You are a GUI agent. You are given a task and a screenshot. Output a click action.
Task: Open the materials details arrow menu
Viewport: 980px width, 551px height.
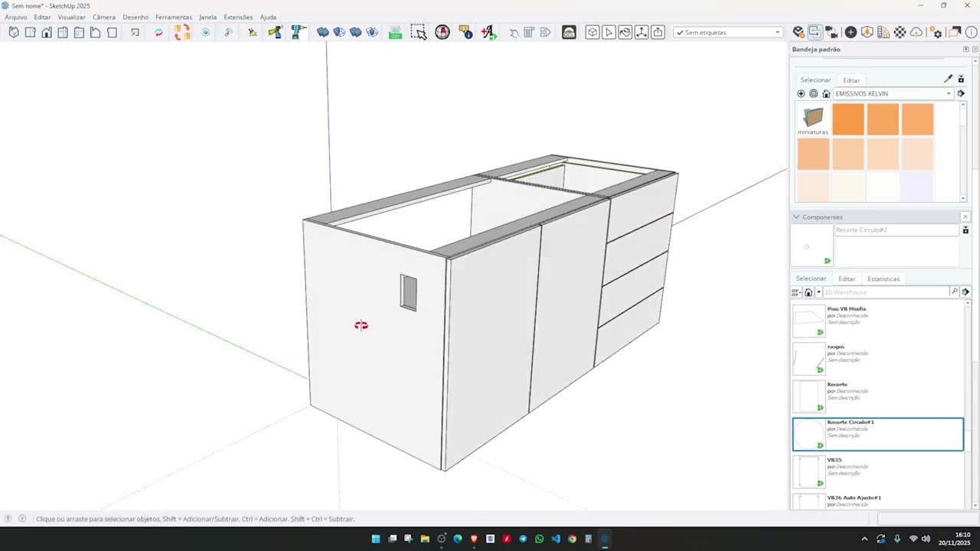click(961, 93)
